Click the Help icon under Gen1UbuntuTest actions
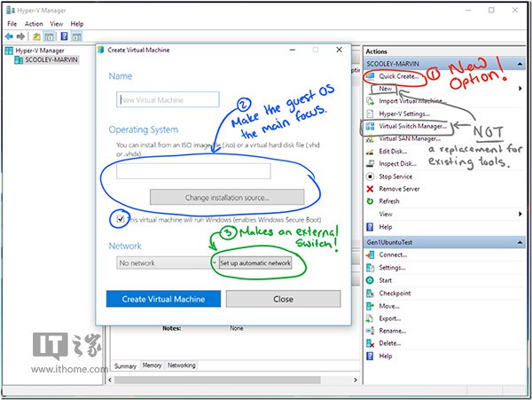This screenshot has width=532, height=400. coord(370,356)
